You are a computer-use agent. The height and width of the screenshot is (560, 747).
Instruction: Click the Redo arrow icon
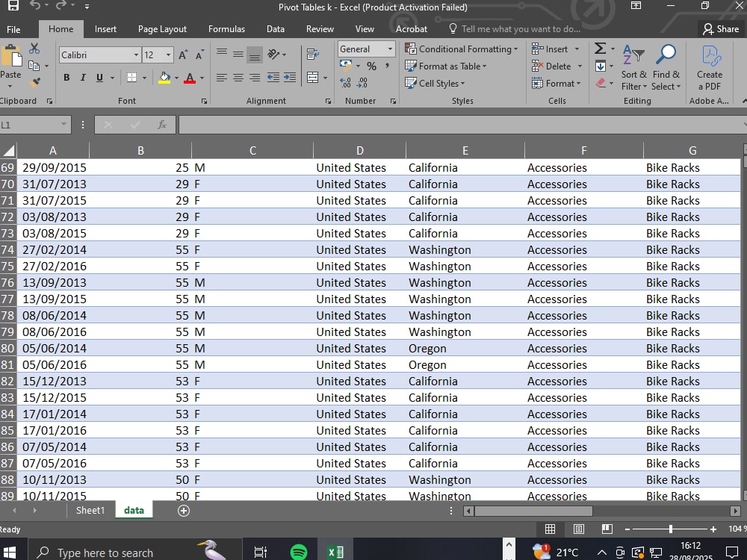point(61,6)
